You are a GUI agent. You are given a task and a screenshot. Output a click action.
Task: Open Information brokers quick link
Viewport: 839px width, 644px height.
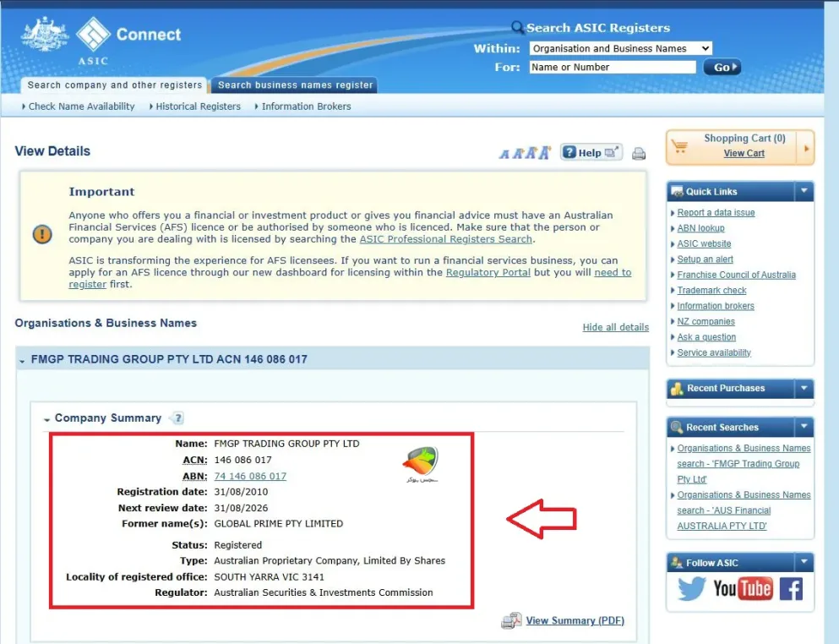click(x=716, y=306)
